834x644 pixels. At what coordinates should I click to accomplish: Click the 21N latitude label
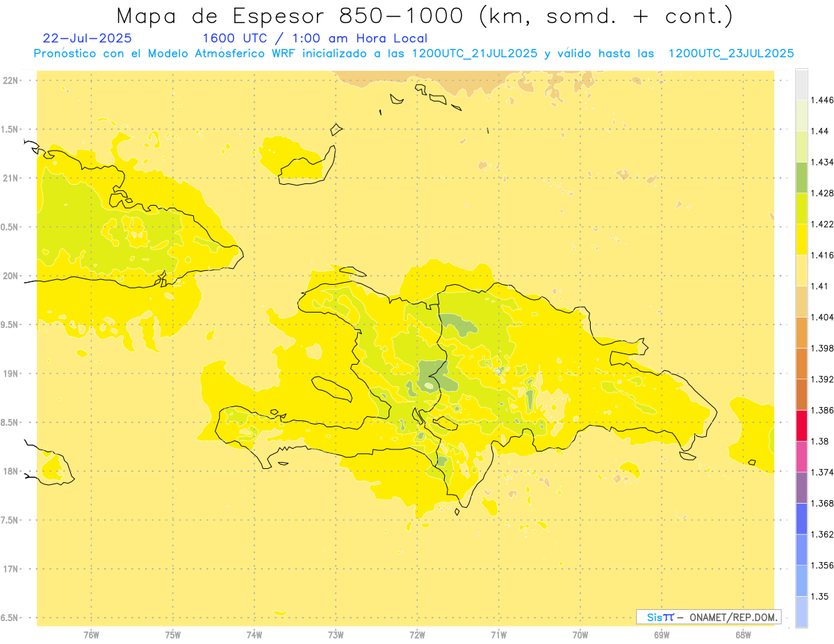coord(12,178)
